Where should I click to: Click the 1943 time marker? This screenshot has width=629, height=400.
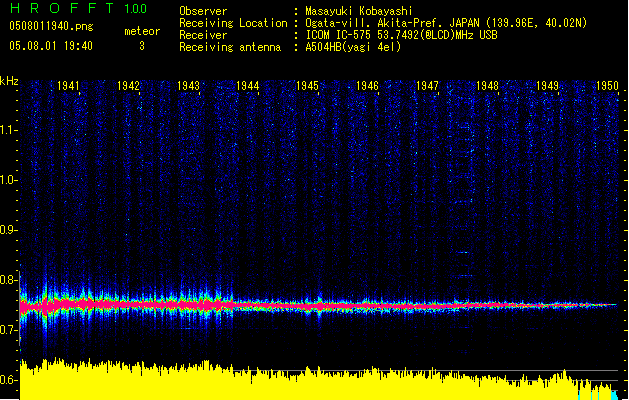pos(188,86)
